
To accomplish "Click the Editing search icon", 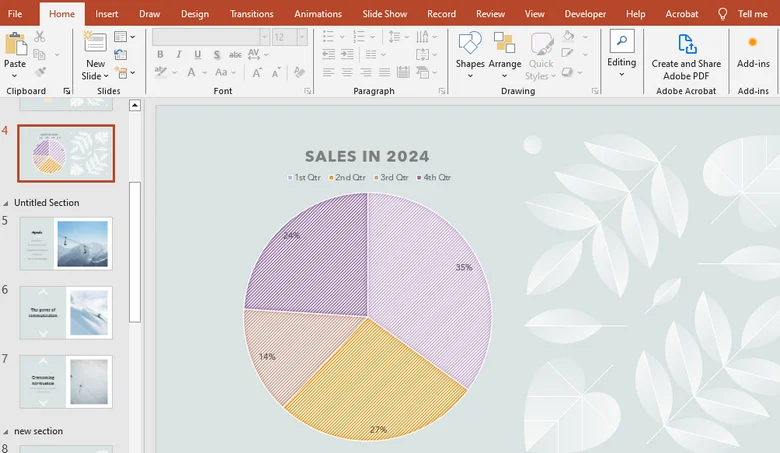I will (621, 41).
